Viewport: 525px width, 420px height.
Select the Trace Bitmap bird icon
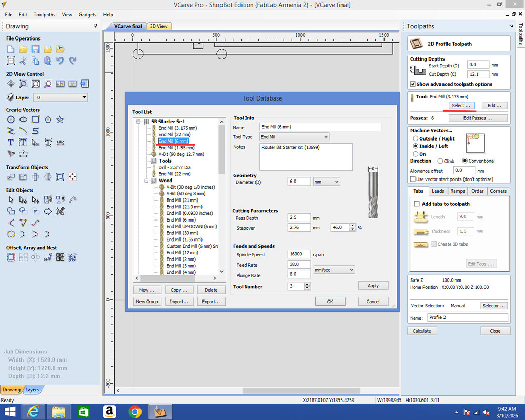pos(11,154)
